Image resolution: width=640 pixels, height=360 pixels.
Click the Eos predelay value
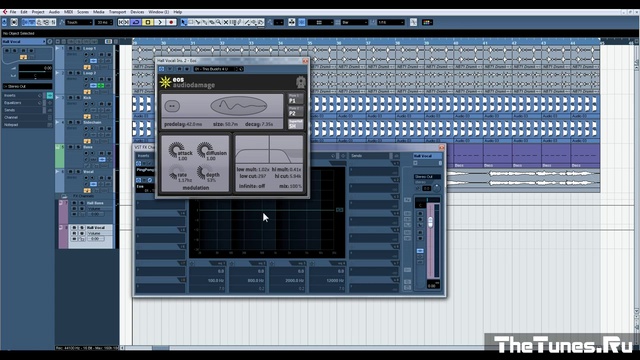(183, 124)
